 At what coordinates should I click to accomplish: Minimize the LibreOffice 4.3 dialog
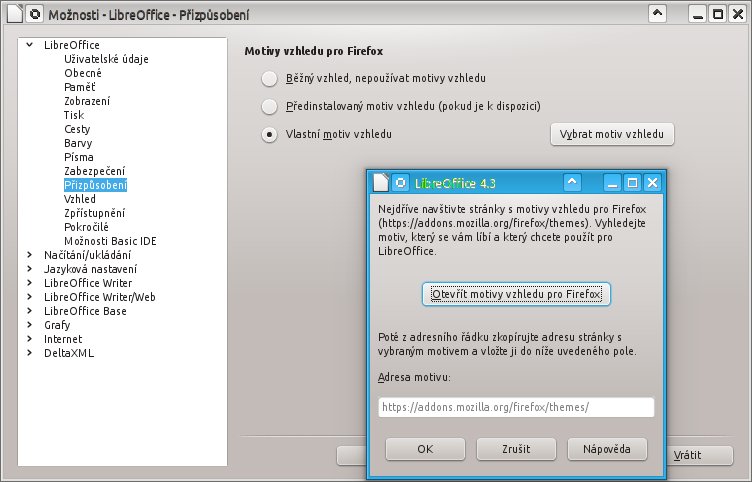coord(612,183)
